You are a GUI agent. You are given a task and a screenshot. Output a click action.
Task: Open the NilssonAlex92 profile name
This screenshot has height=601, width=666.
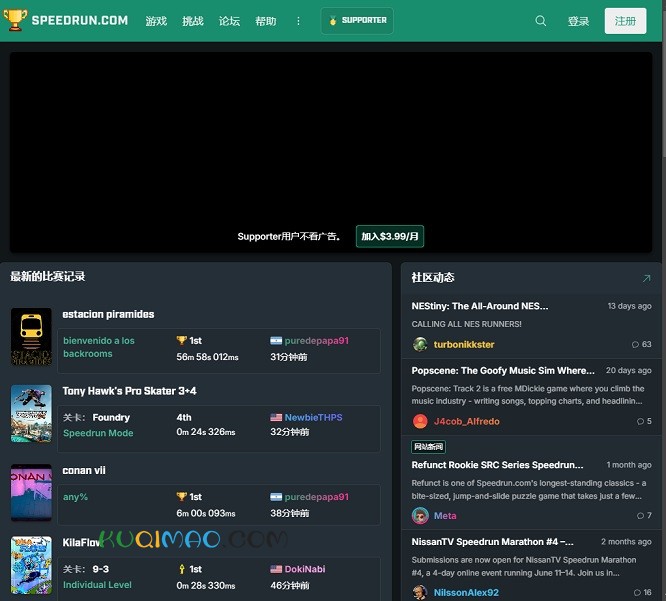[466, 593]
